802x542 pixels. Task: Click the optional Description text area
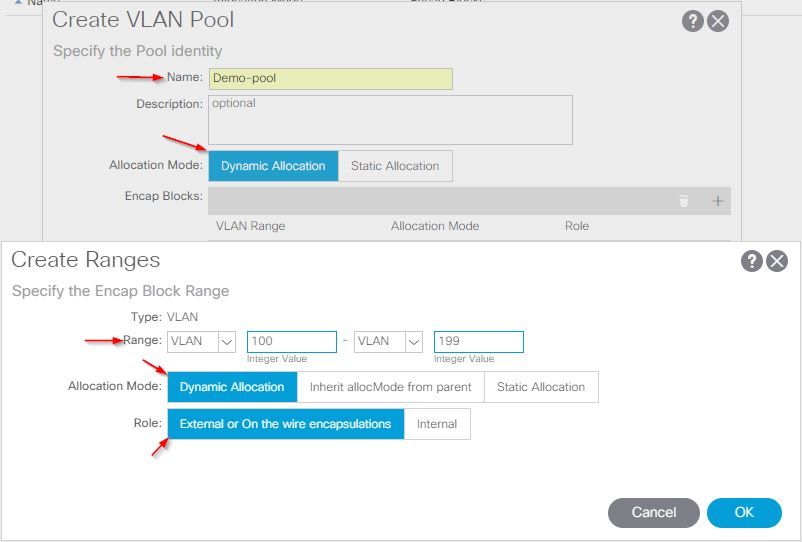click(x=390, y=120)
